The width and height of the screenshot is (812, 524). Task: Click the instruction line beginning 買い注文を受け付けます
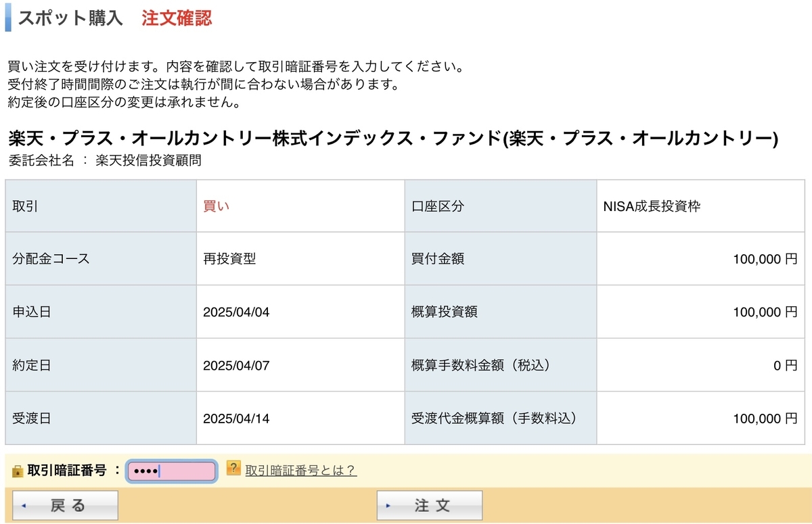[x=235, y=68]
